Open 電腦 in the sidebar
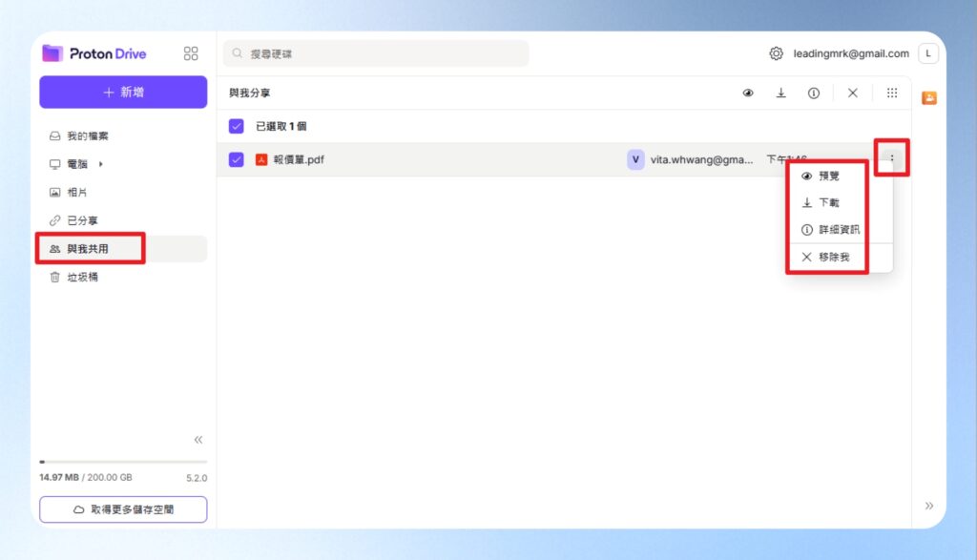977x560 pixels. pyautogui.click(x=123, y=164)
